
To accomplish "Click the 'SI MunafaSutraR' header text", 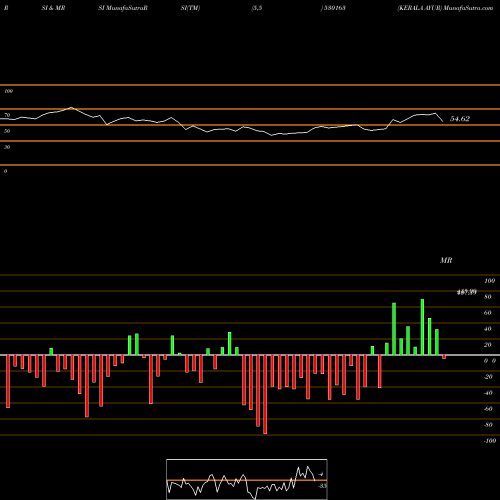I will point(123,8).
